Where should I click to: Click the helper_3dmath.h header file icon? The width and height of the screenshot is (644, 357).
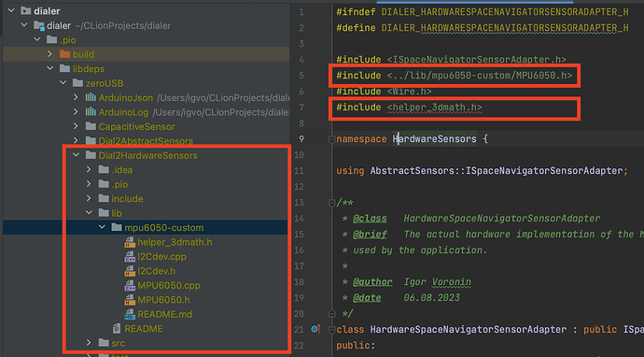130,242
